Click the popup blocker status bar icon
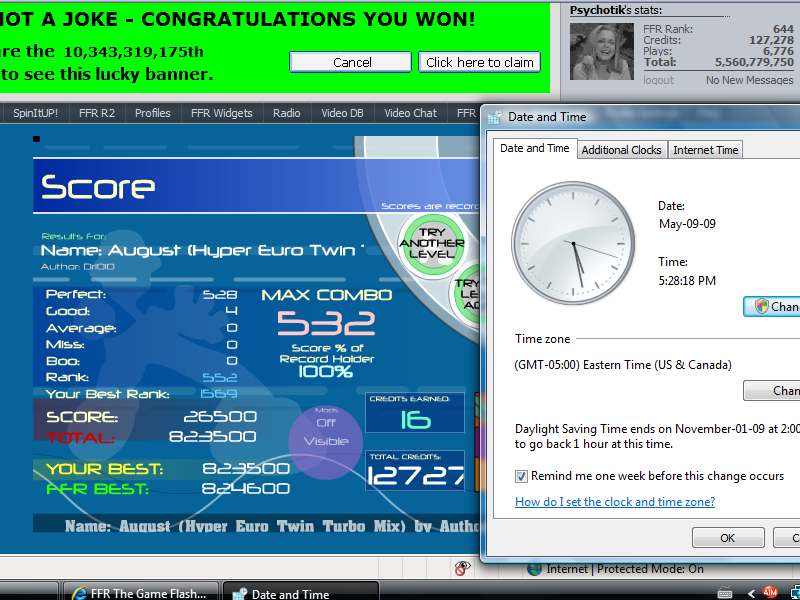Screen dimensions: 800x600 click(462, 568)
